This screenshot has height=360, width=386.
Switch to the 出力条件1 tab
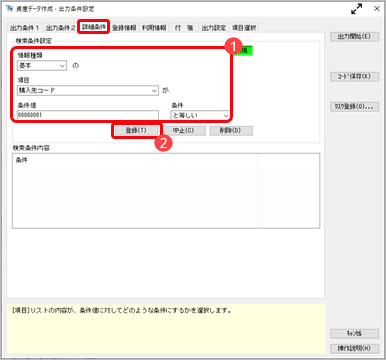[x=24, y=28]
